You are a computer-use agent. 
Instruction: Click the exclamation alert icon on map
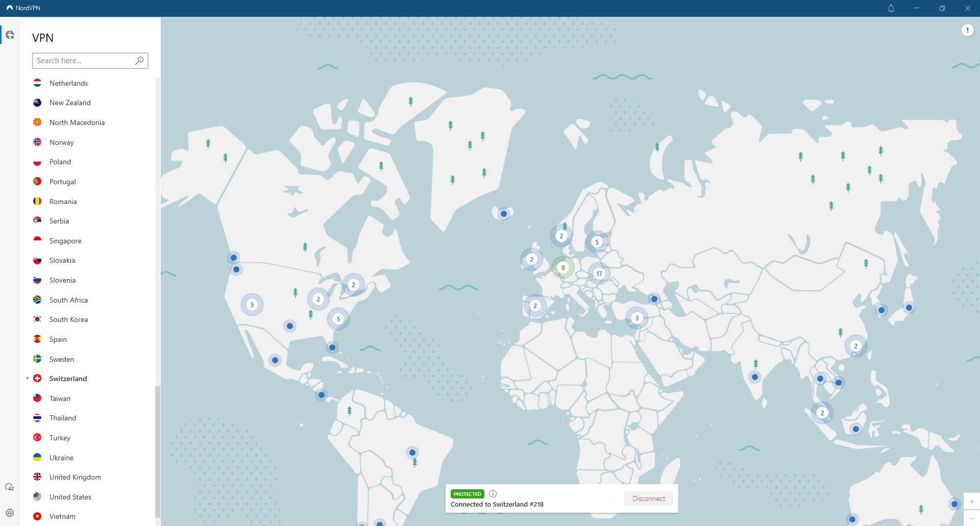(967, 30)
